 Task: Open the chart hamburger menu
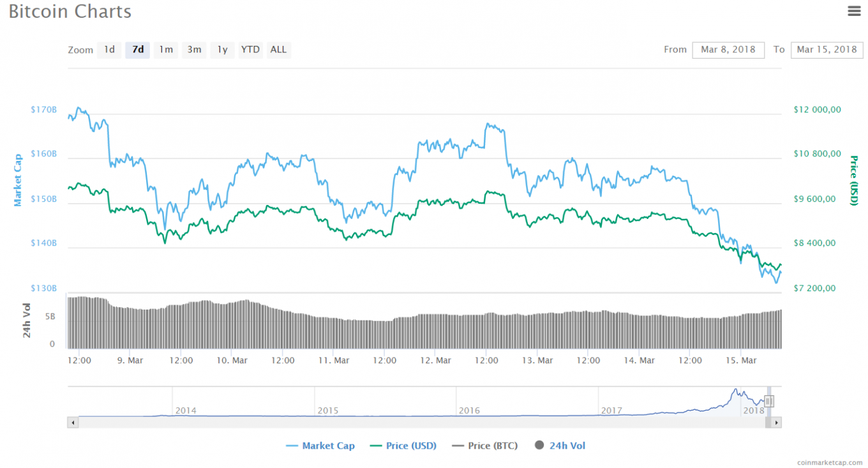tap(854, 11)
